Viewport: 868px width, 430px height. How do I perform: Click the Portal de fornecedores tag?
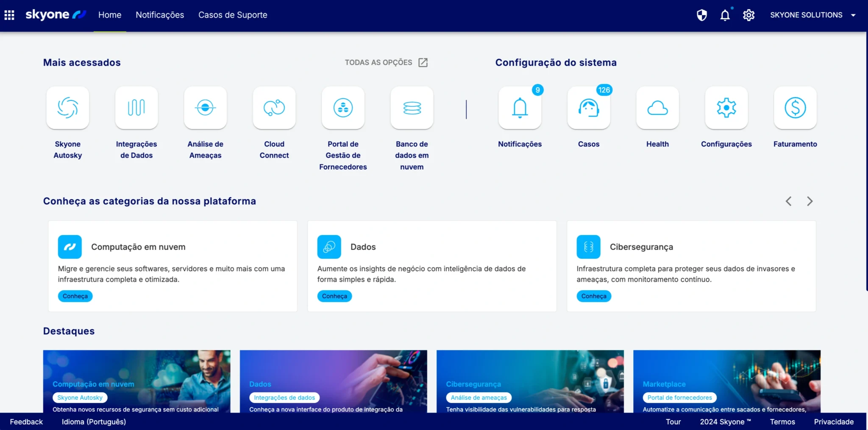click(x=680, y=398)
